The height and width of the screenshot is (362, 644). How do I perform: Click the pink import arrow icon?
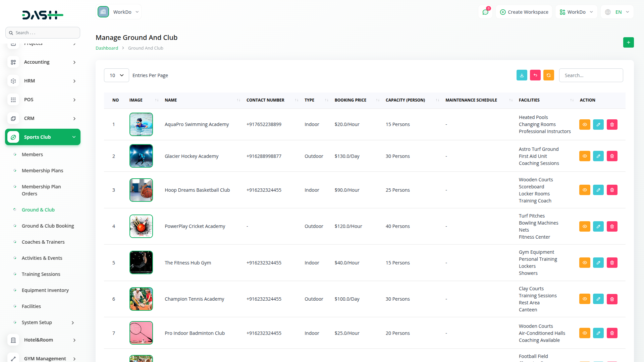(535, 75)
